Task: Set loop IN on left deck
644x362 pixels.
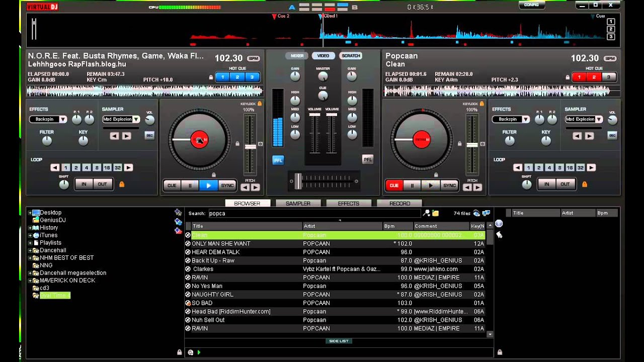Action: point(84,184)
